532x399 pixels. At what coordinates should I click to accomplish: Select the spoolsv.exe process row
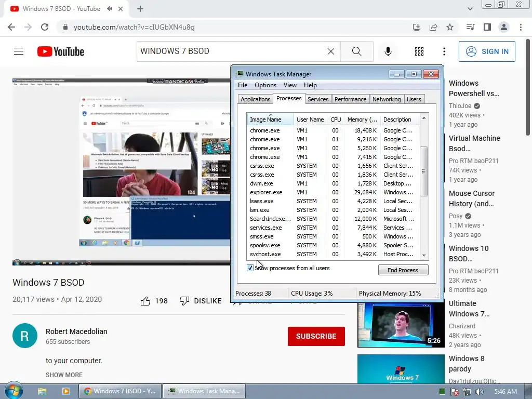pos(333,245)
